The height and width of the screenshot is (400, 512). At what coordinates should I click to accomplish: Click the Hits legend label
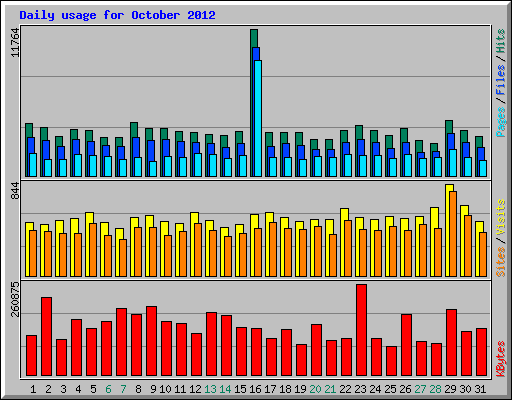501,41
